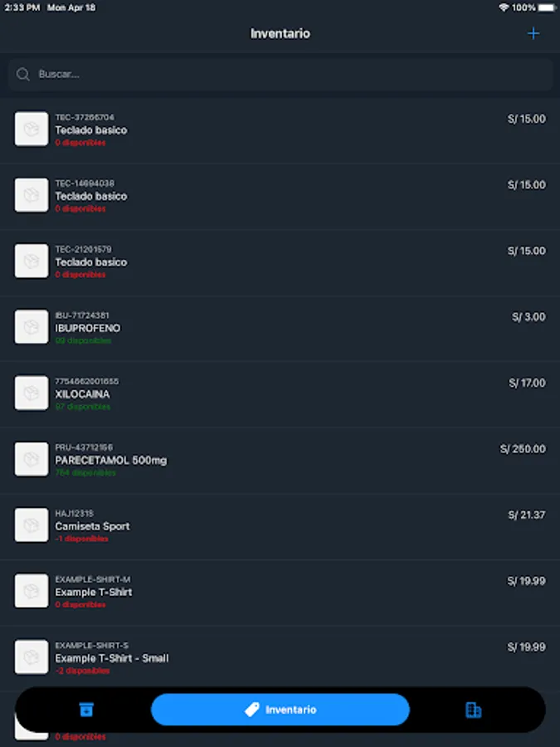Screen dimensions: 560x747
Task: Open product thumbnail for TEC-37266704
Action: click(x=32, y=129)
